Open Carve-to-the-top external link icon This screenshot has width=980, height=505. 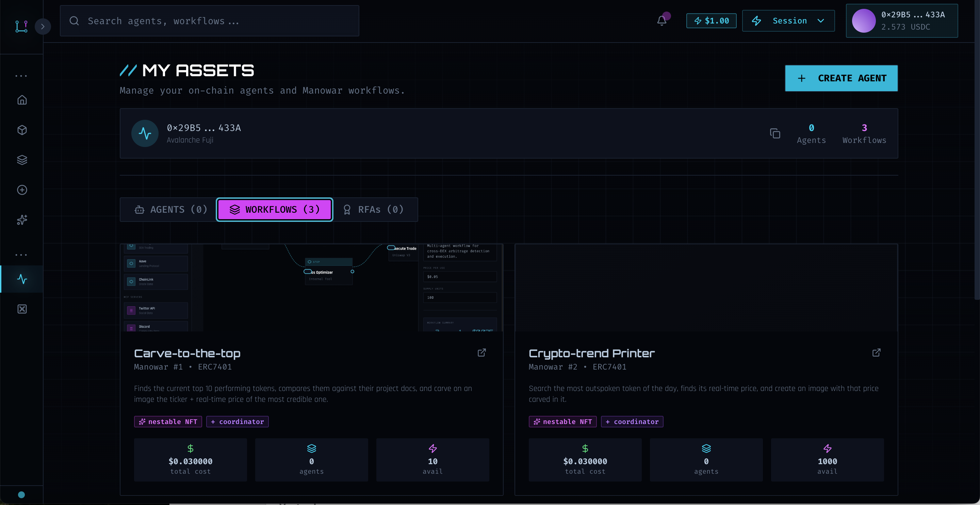click(481, 353)
